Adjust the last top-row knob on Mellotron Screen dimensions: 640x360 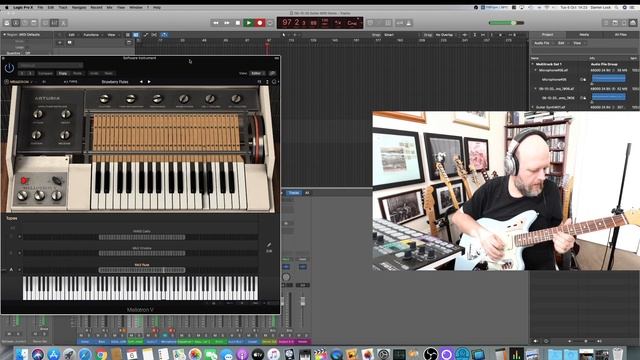[x=236, y=98]
